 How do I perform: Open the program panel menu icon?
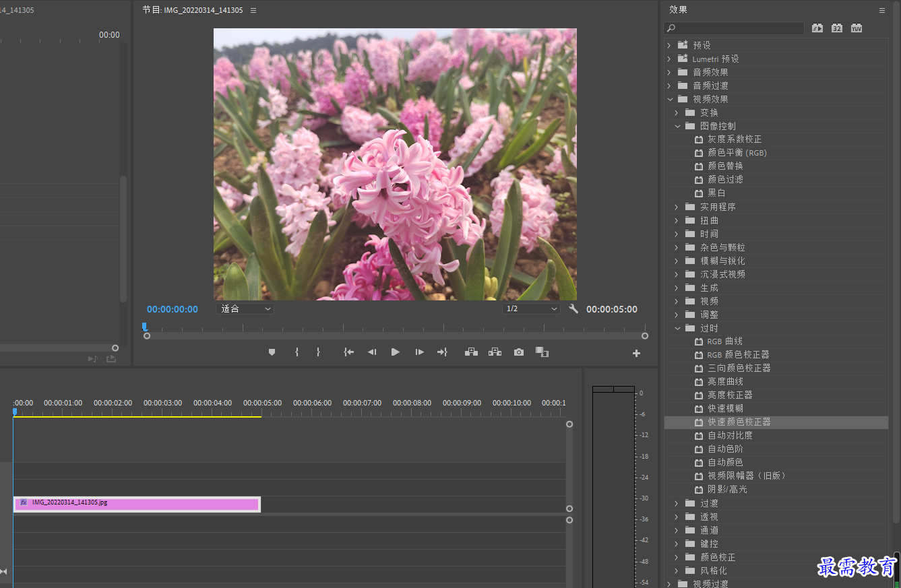[253, 10]
